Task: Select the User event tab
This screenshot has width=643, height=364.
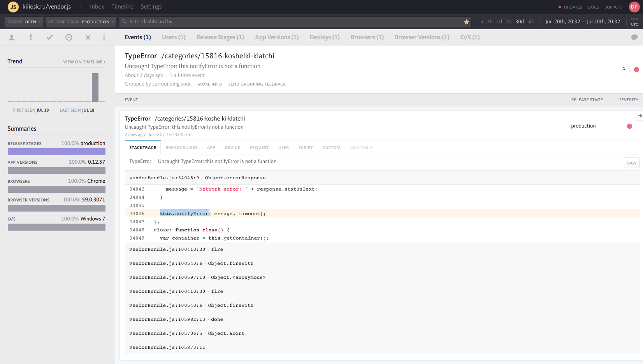Action: coord(283,148)
